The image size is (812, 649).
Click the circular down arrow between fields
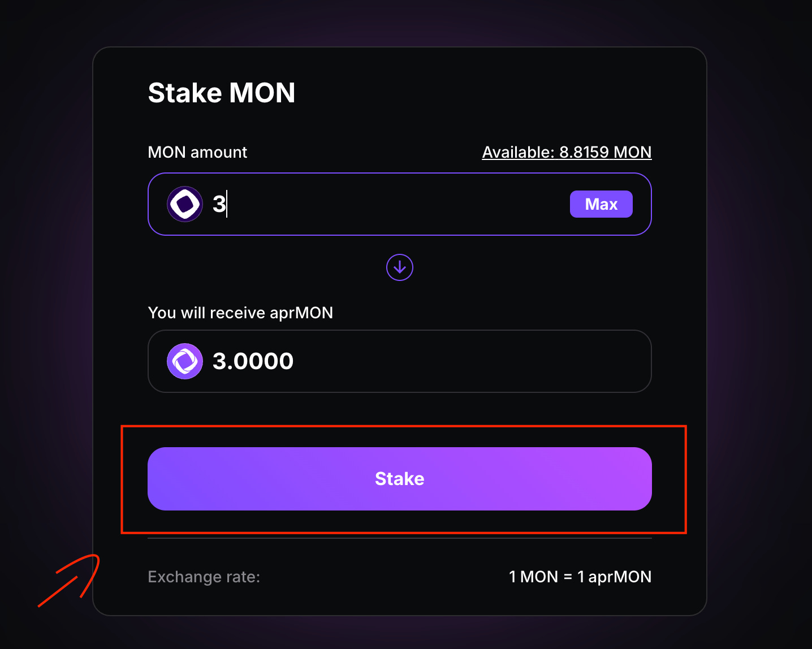400,267
